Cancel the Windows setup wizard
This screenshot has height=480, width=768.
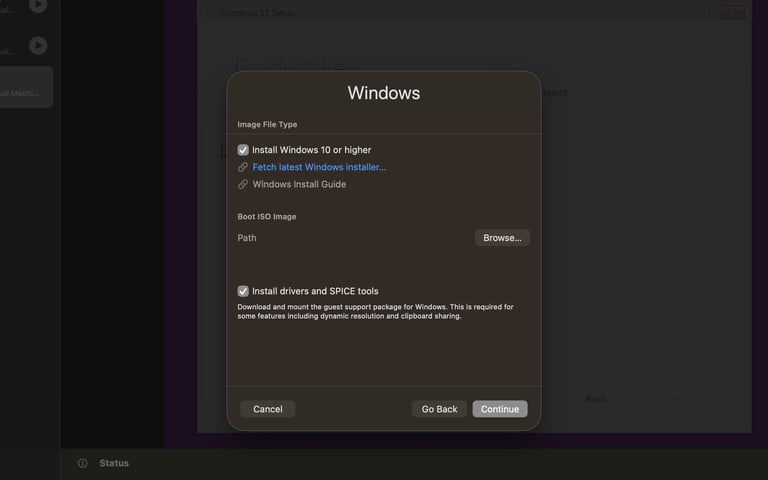(x=267, y=409)
